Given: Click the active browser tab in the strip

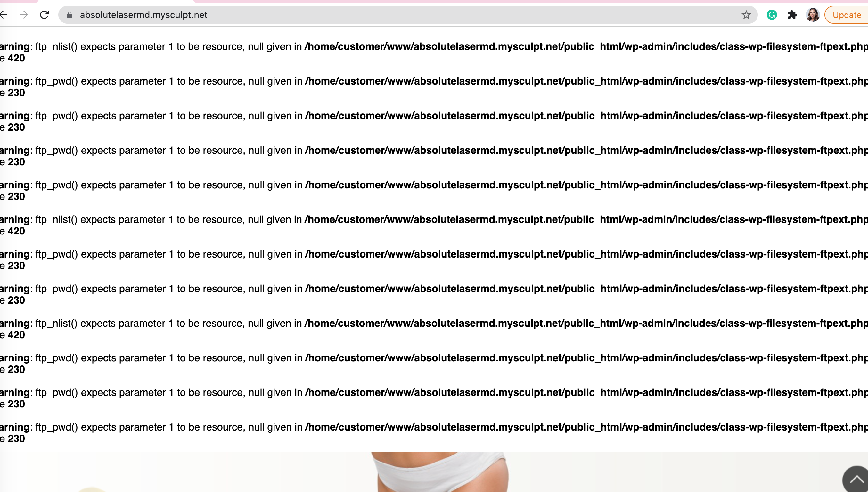Looking at the screenshot, I should [x=116, y=1].
